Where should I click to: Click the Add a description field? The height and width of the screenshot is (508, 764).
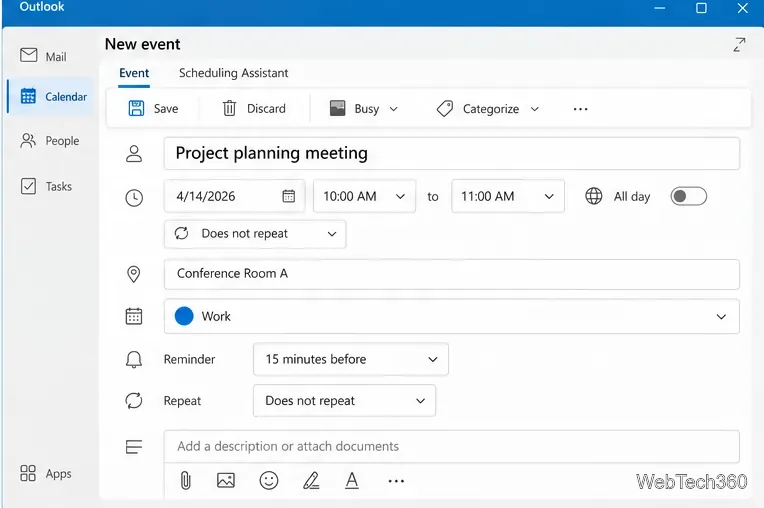pos(452,447)
